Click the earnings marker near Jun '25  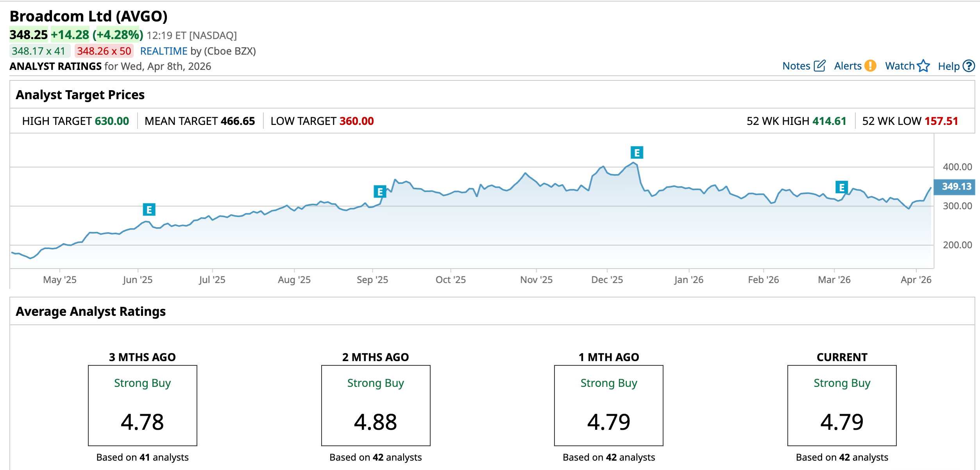coord(149,210)
